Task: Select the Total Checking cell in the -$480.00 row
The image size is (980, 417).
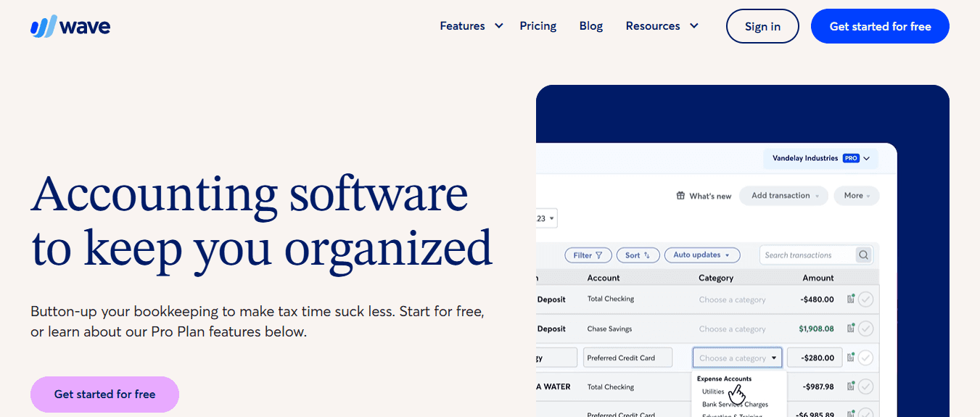Action: point(611,299)
